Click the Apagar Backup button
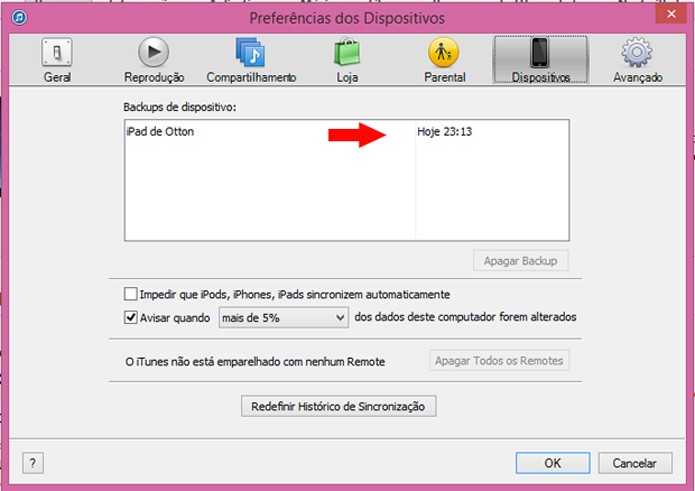Screen dimensions: 695x491 (520, 261)
